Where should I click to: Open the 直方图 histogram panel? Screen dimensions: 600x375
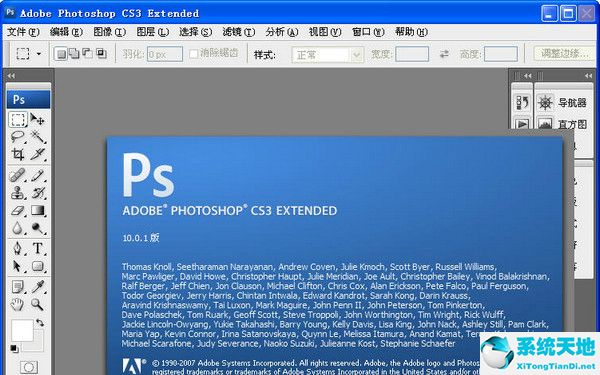pyautogui.click(x=562, y=124)
